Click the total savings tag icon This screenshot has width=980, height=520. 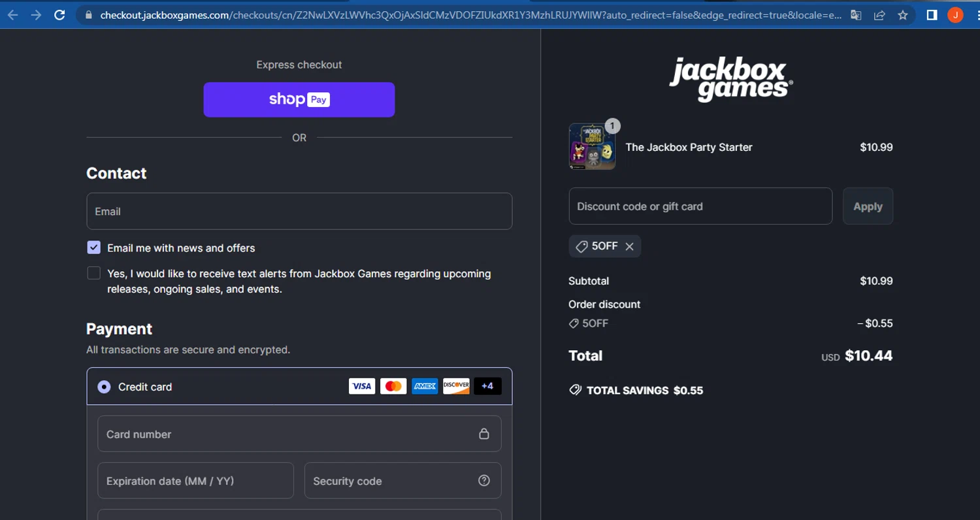tap(576, 390)
